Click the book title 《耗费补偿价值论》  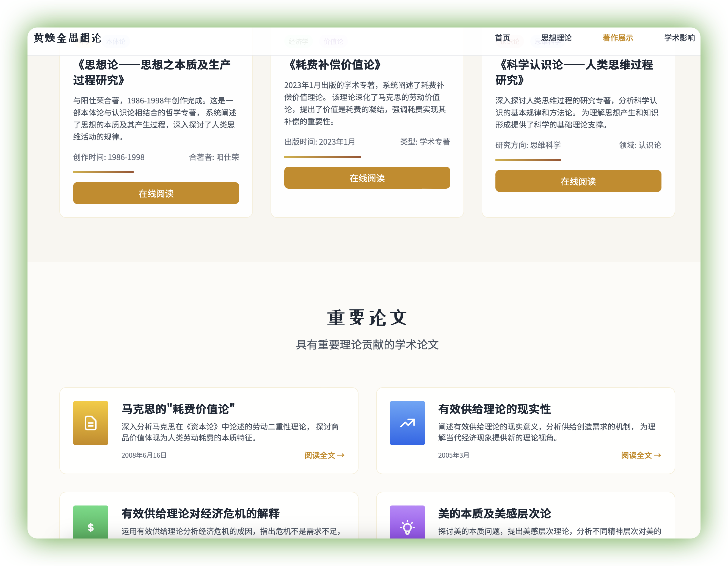(x=334, y=65)
